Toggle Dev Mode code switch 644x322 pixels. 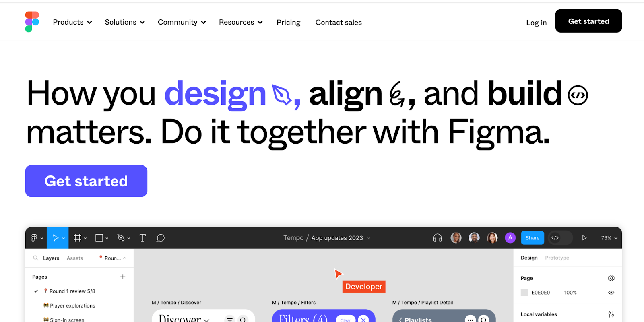[x=560, y=238]
